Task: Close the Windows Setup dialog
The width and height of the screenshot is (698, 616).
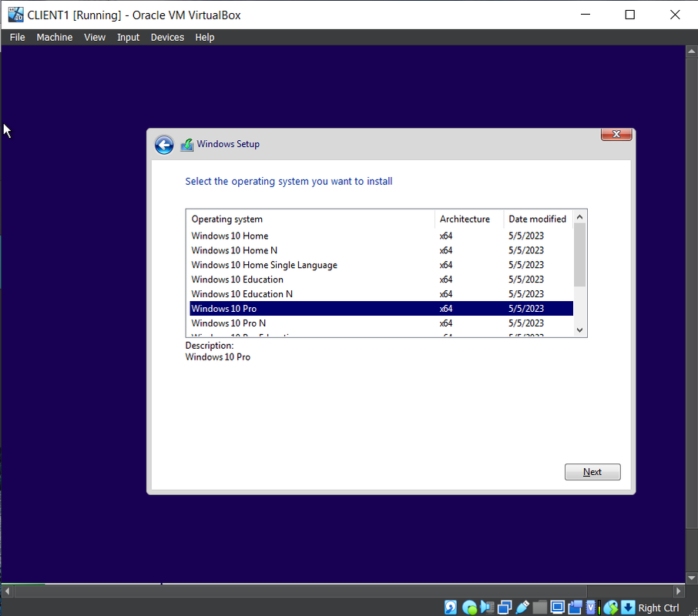Action: click(616, 134)
